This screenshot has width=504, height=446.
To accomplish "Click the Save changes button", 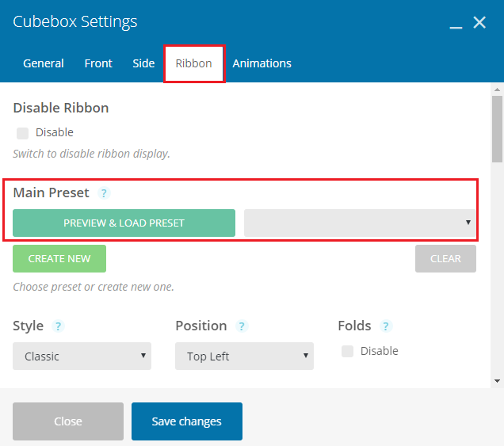I will pos(187,421).
